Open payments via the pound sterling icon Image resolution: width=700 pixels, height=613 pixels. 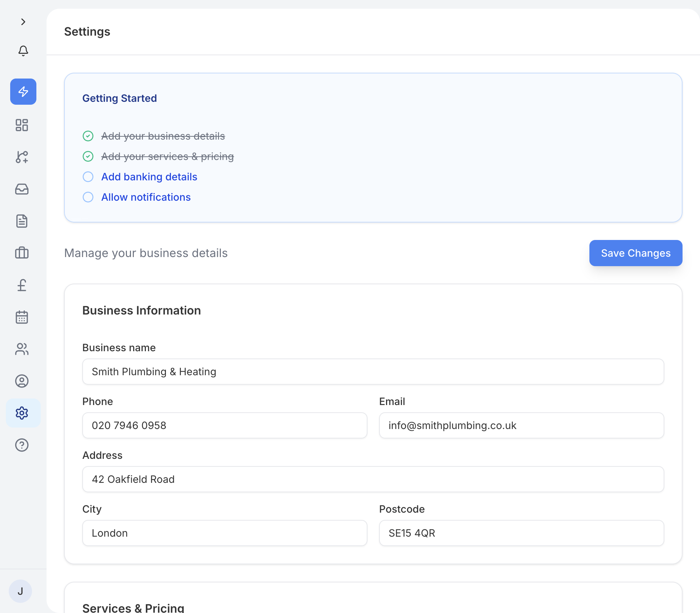pos(22,285)
